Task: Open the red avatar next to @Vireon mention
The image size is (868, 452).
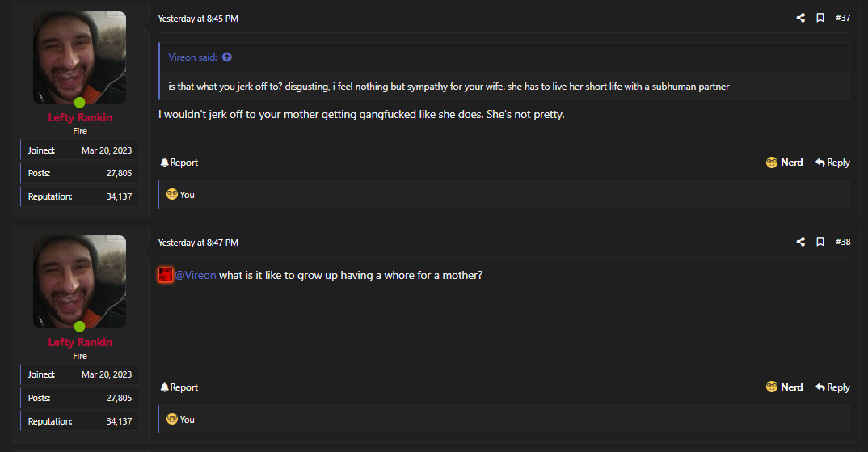Action: point(166,275)
